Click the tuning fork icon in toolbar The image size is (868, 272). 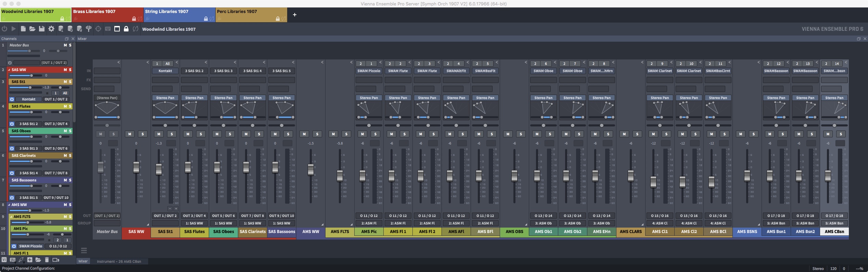pos(89,29)
